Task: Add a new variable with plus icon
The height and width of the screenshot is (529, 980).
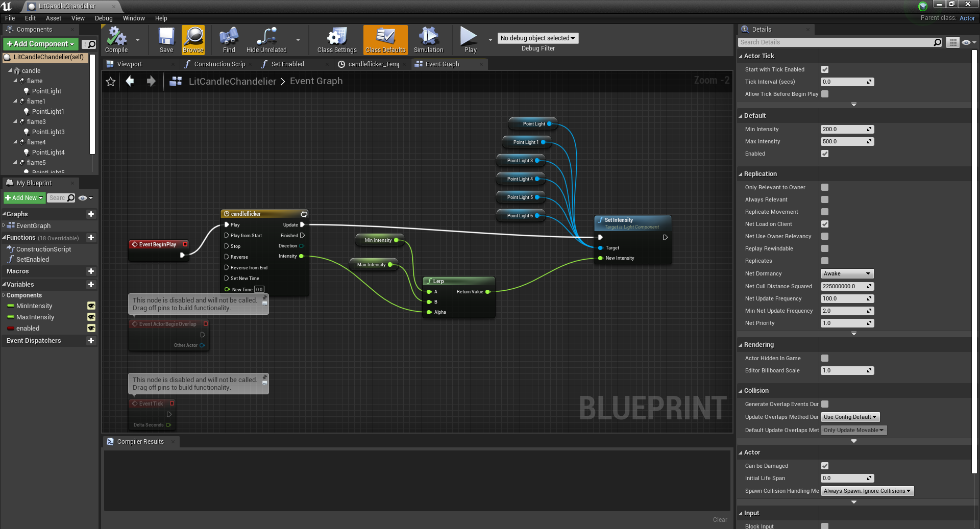Action: (91, 285)
